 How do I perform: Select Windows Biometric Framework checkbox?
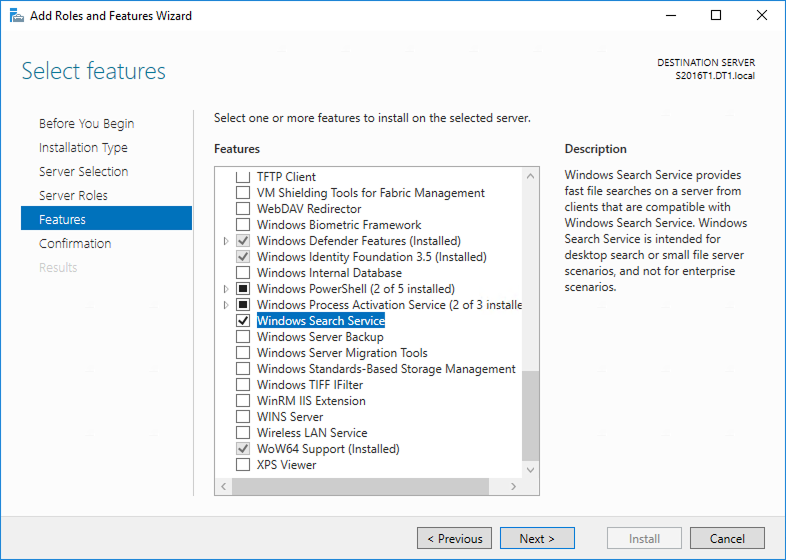pyautogui.click(x=243, y=225)
